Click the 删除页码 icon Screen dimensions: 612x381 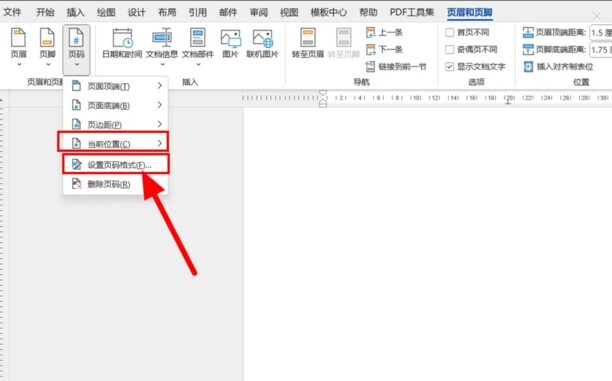pyautogui.click(x=77, y=183)
